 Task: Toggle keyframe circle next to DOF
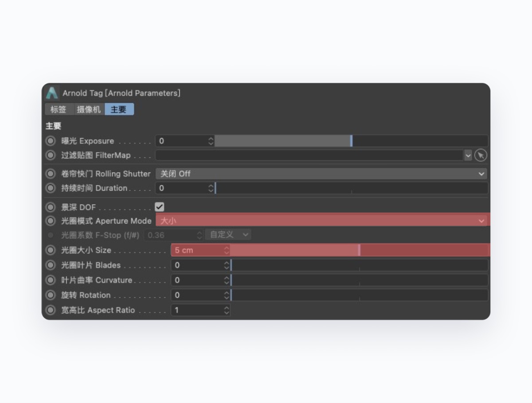51,207
